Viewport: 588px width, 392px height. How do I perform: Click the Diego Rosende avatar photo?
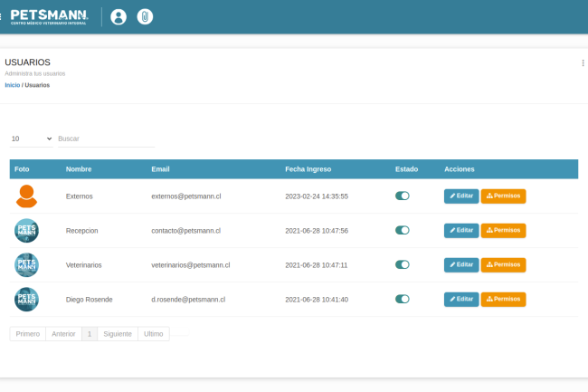click(27, 299)
